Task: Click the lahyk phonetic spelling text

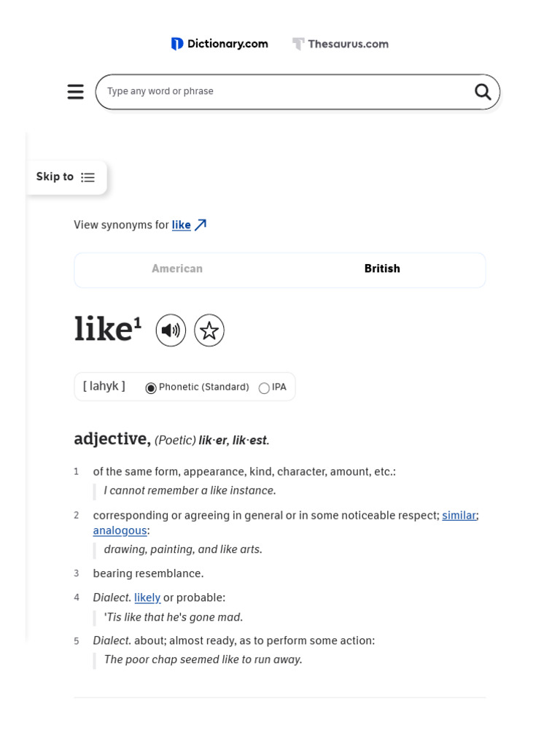Action: [x=104, y=387]
